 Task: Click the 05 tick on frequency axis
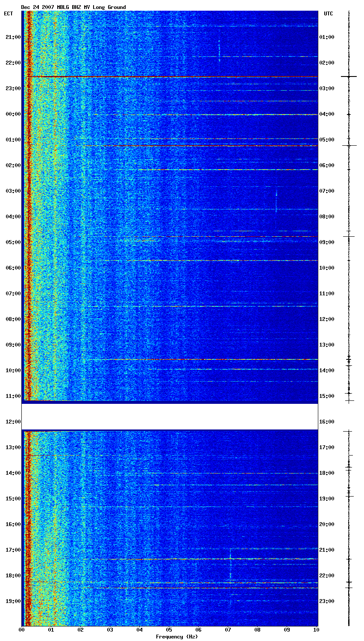coord(169,630)
